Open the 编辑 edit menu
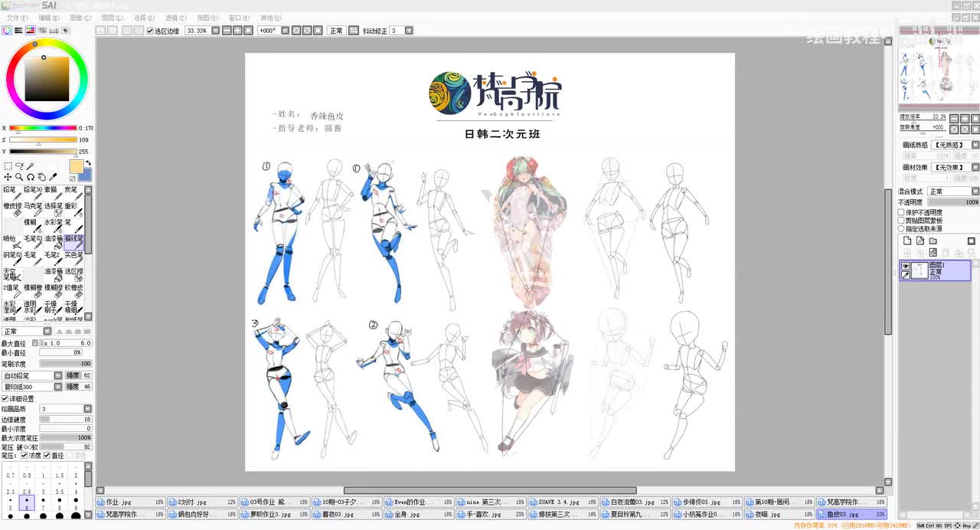 (x=49, y=18)
